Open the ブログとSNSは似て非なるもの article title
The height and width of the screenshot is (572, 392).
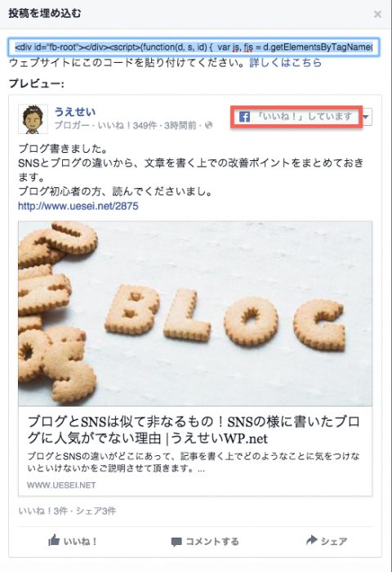(194, 430)
